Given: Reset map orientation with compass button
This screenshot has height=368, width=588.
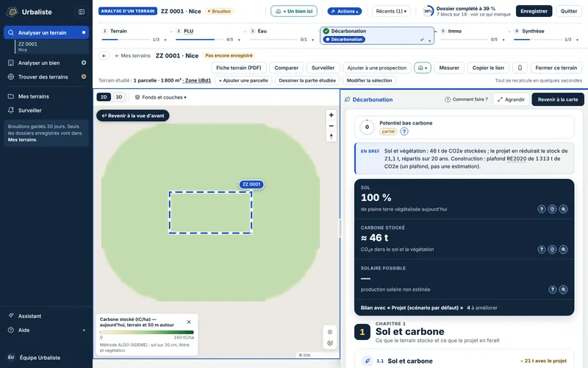Looking at the screenshot, I should 331,136.
